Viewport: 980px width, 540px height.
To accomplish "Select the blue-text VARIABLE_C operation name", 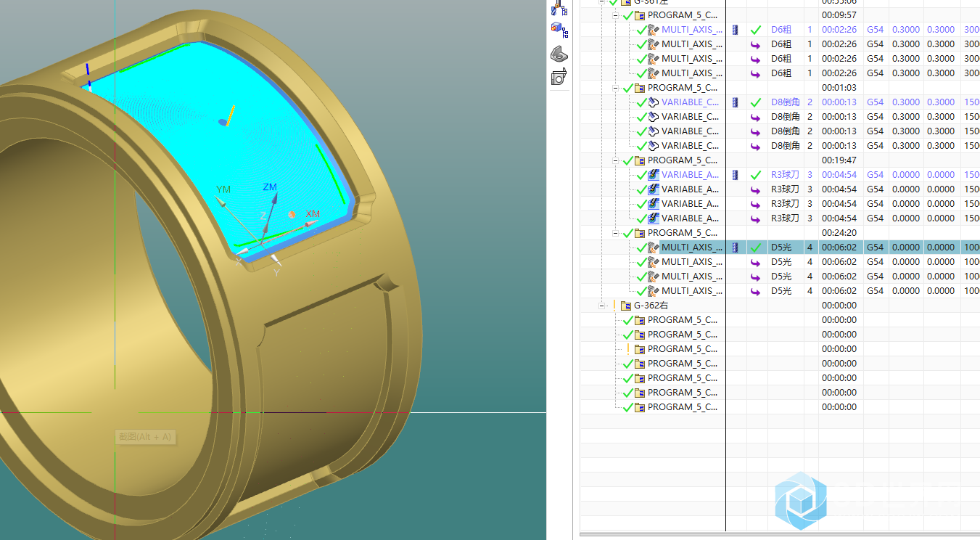I will [691, 102].
